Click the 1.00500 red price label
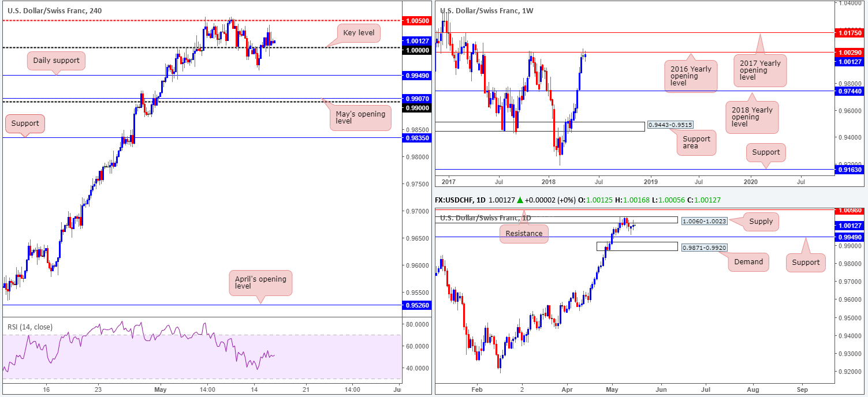This screenshot has width=868, height=397. (416, 20)
